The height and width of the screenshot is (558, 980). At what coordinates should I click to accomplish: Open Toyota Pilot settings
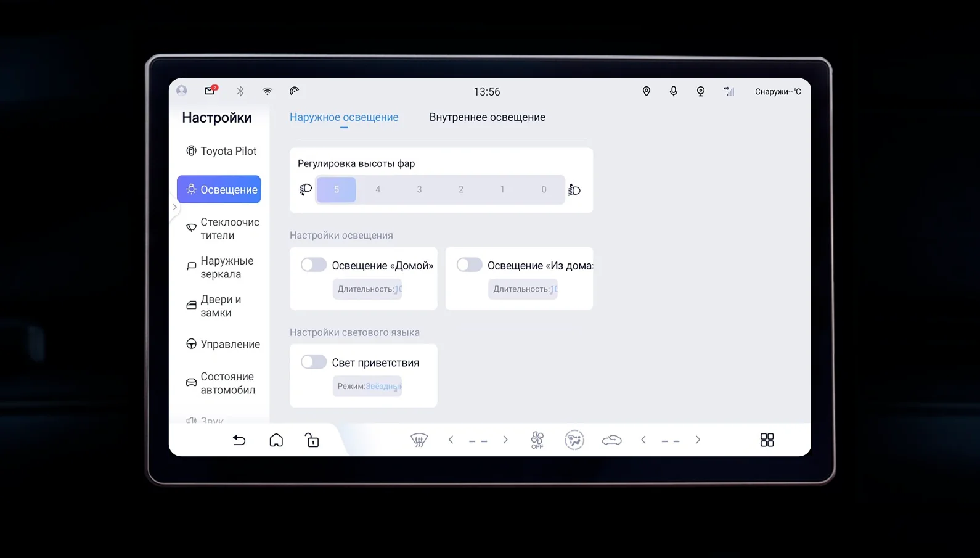[x=221, y=151]
